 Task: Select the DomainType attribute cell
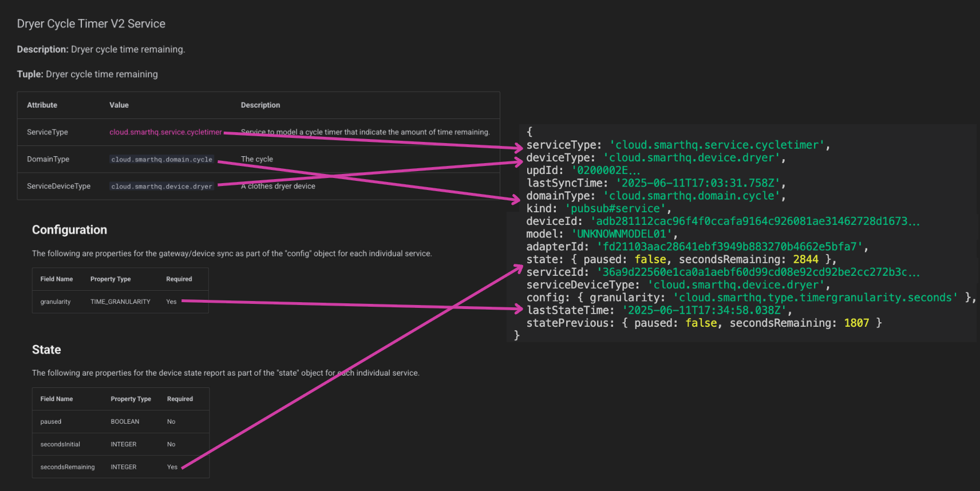pos(48,159)
